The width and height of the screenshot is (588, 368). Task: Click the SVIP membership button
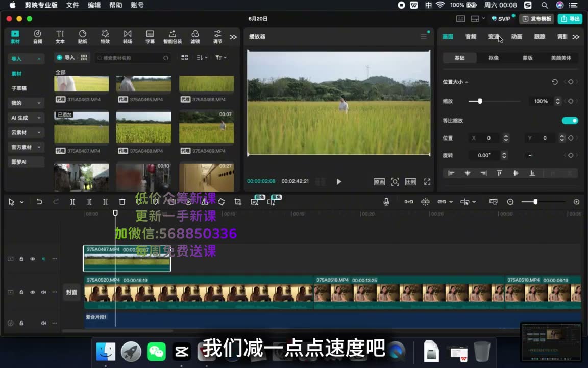(501, 19)
